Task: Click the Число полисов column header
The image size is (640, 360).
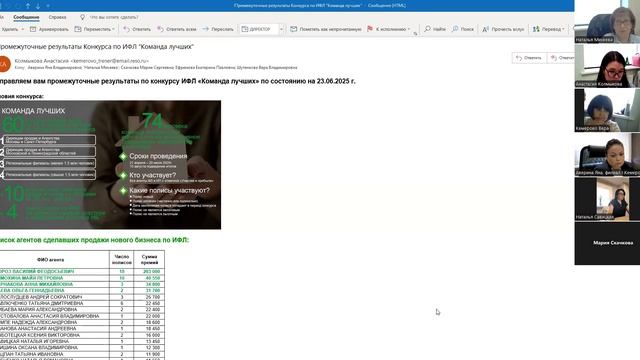Action: click(x=122, y=260)
